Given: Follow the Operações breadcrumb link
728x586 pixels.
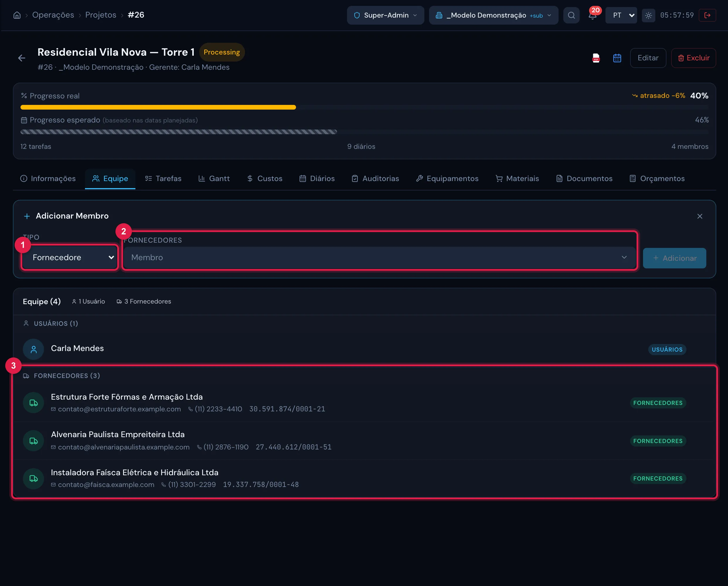Looking at the screenshot, I should pos(53,15).
